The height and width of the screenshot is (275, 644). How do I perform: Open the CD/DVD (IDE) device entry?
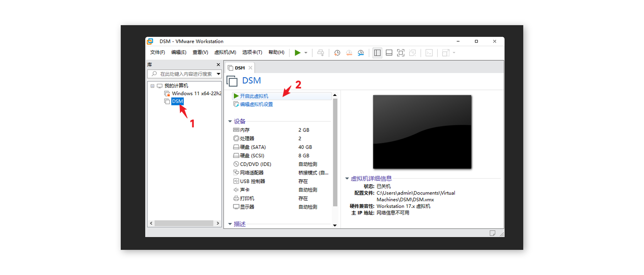point(256,164)
